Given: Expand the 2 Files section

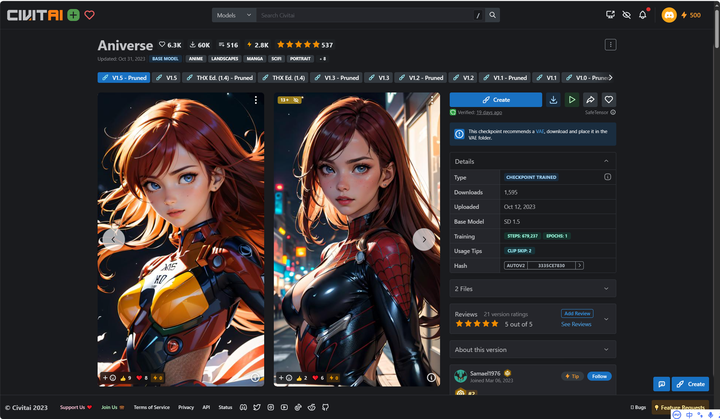Looking at the screenshot, I should pos(533,289).
